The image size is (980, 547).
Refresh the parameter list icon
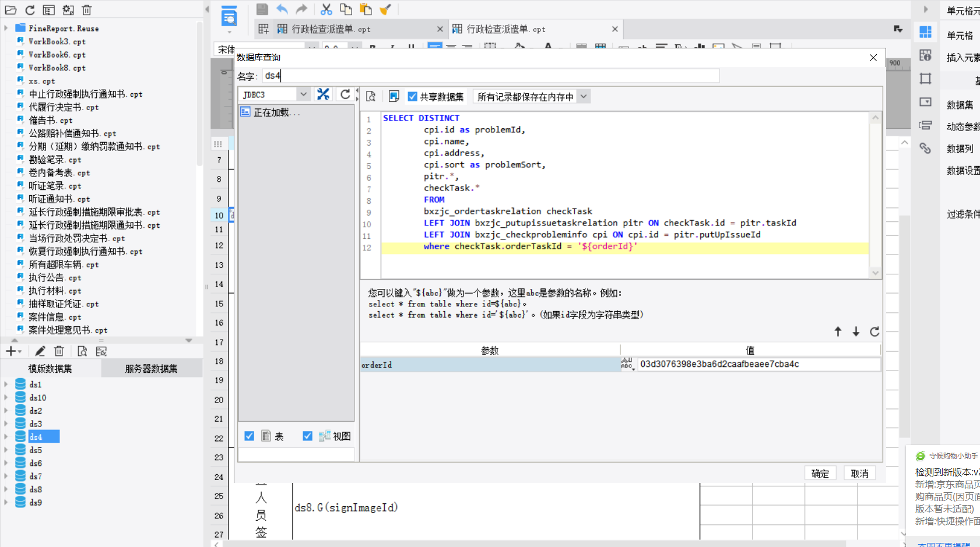[874, 331]
